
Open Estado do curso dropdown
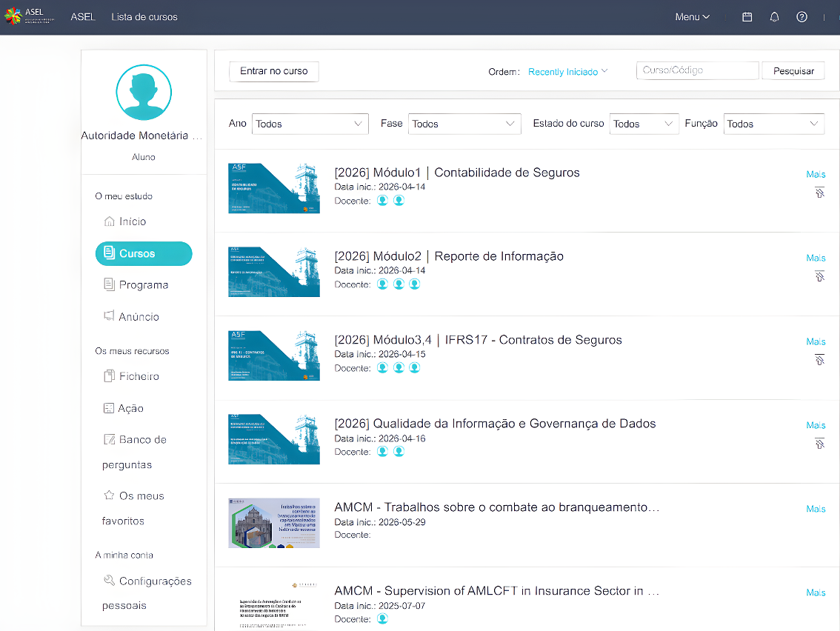[644, 124]
